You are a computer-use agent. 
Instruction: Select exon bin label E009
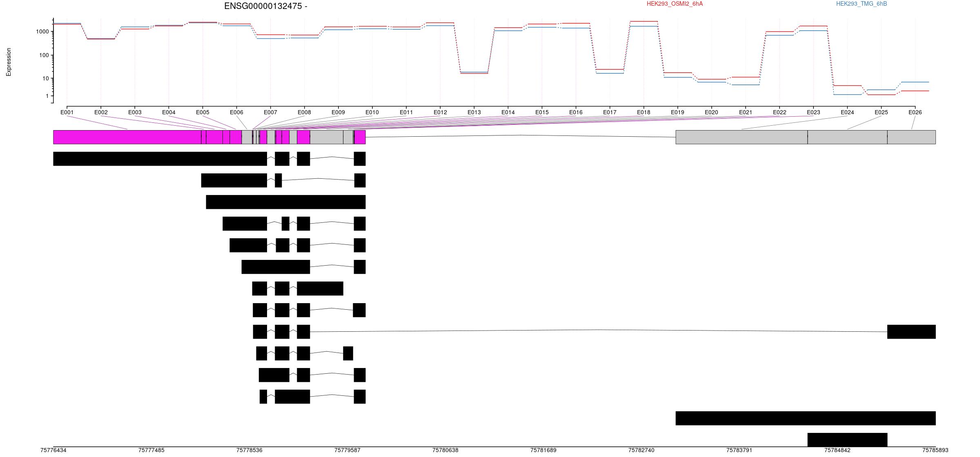pos(338,112)
